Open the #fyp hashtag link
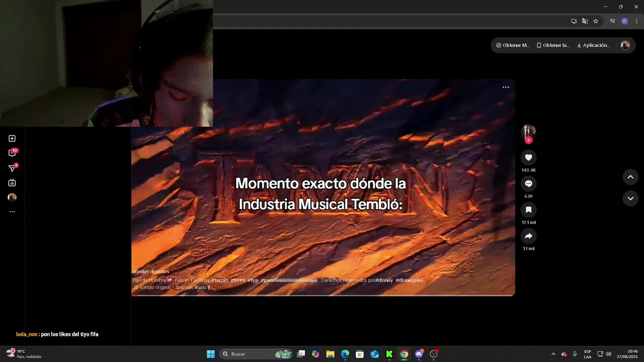The width and height of the screenshot is (644, 362). [253, 280]
